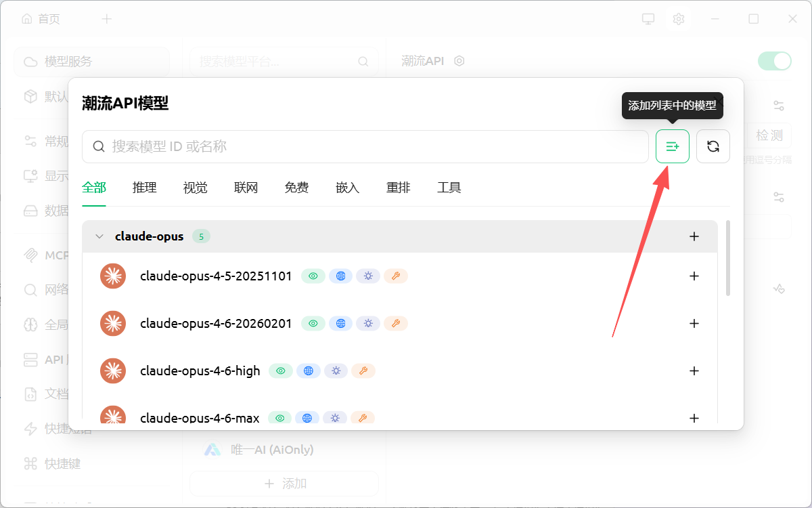Add claude-opus-4-5-20251101 with its plus icon
812x508 pixels.
694,276
